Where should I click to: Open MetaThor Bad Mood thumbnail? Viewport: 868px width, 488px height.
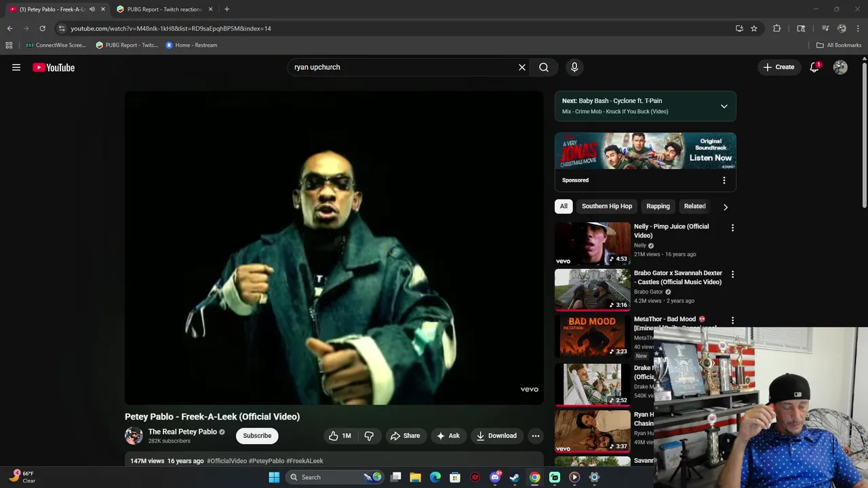point(593,336)
